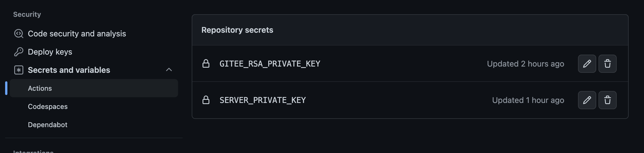Click the lock icon next to GITEE_RSA_PRIVATE_KEY
The height and width of the screenshot is (153, 644).
tap(206, 64)
